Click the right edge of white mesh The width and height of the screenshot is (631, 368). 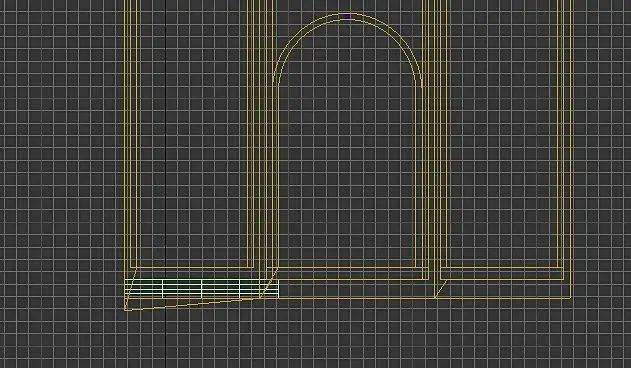278,289
